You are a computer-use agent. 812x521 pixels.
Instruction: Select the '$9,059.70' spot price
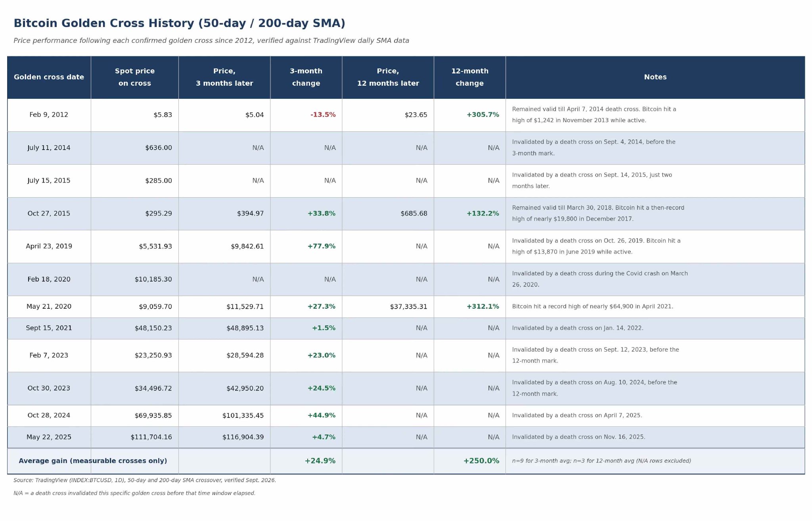click(155, 307)
